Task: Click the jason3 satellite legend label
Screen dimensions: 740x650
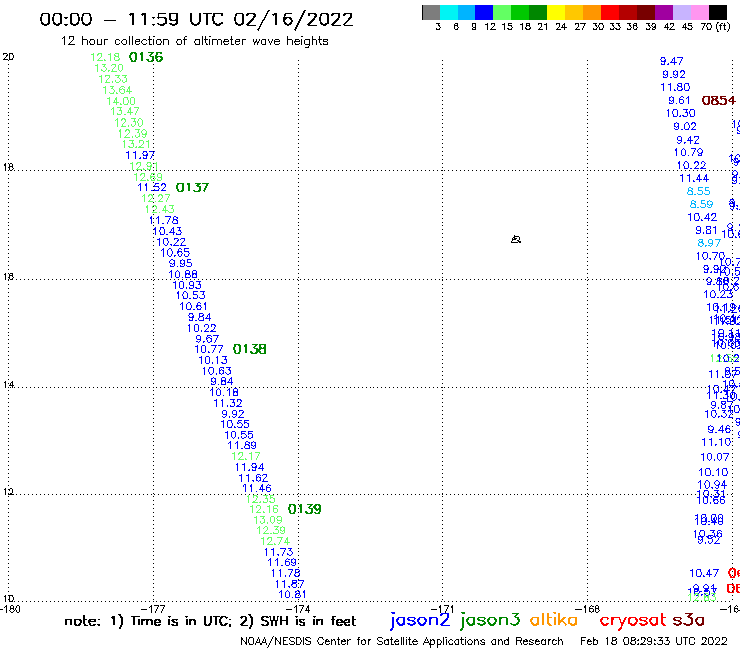Action: [x=490, y=620]
